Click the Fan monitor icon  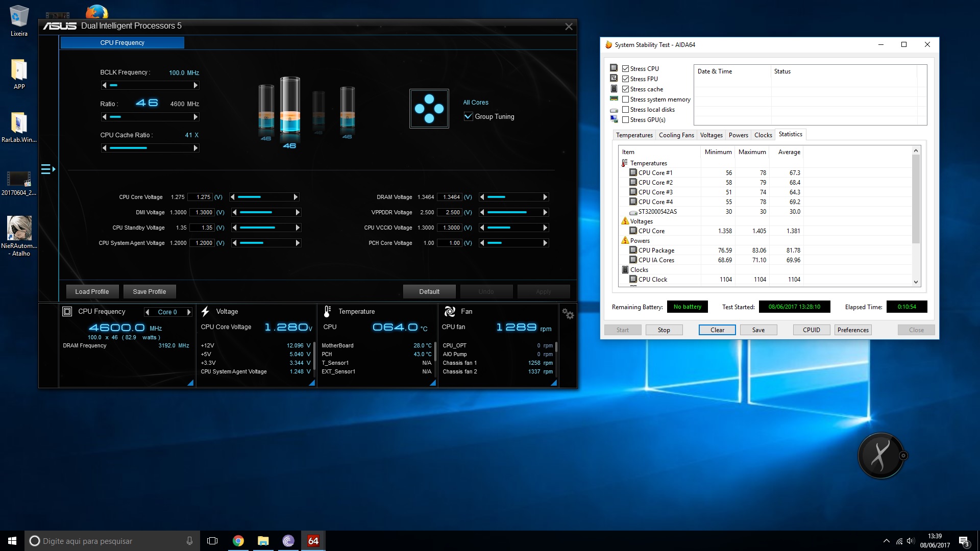coord(450,311)
